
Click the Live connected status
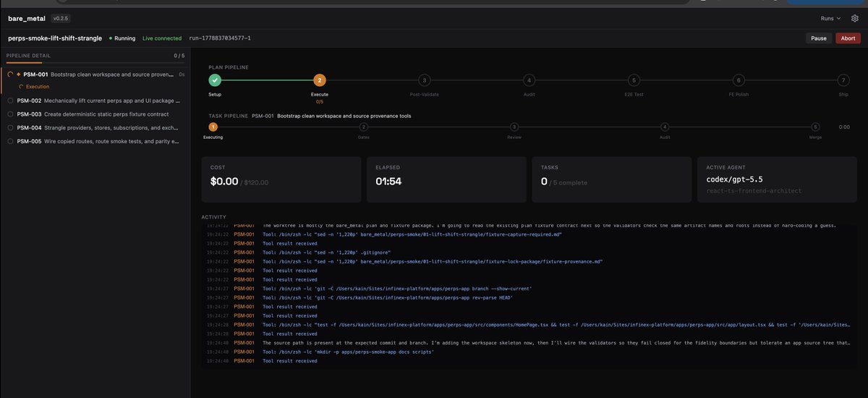tap(162, 38)
